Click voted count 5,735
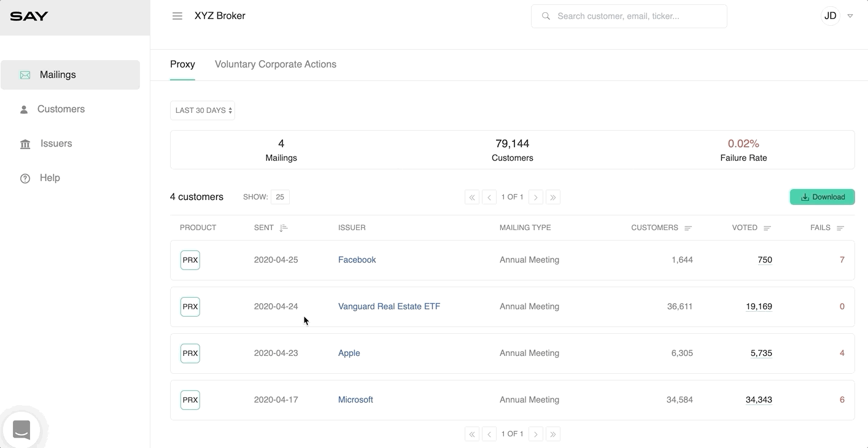This screenshot has width=868, height=448. coord(761,353)
